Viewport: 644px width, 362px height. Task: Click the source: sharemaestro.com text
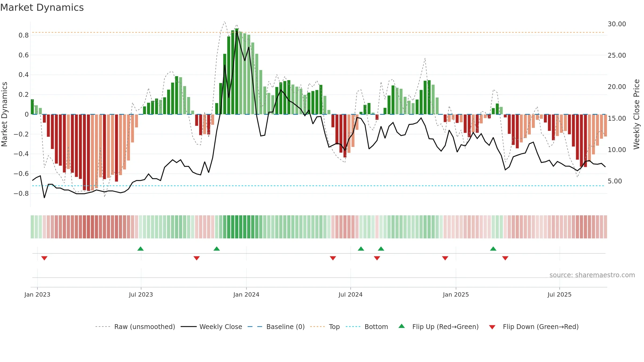[x=592, y=275]
